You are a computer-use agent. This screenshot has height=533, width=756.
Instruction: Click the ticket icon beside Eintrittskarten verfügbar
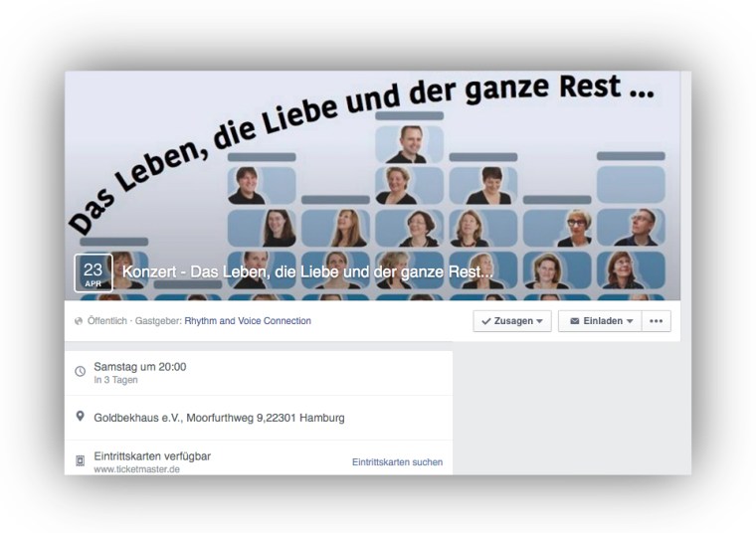click(x=80, y=460)
